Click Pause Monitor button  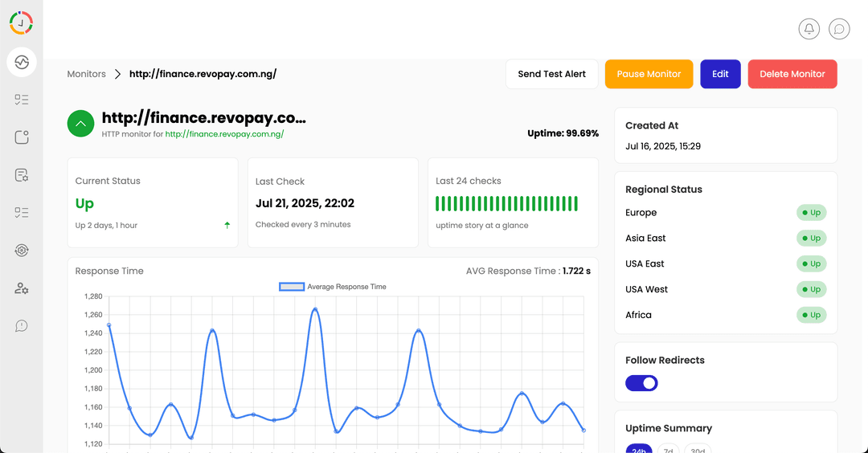point(649,74)
